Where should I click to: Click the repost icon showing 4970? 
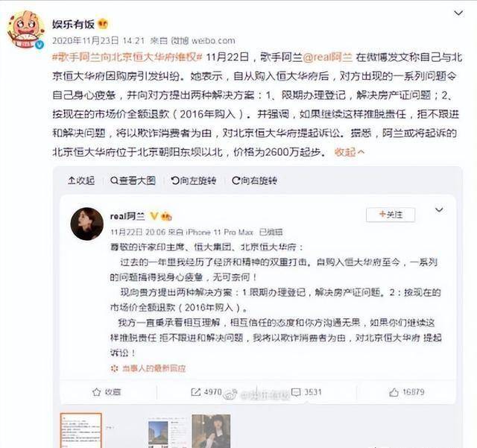tap(195, 392)
